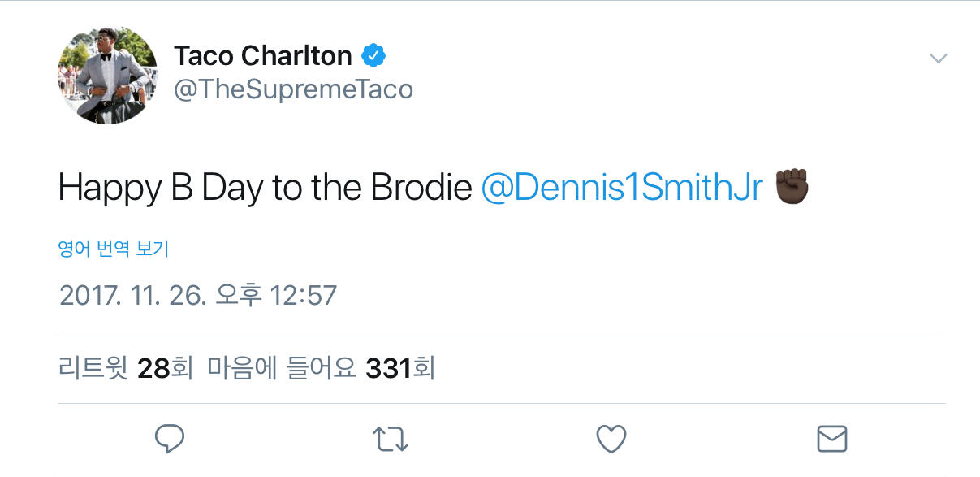The width and height of the screenshot is (980, 477).
Task: Click the 2017. 11. 26. date
Action: pyautogui.click(x=132, y=294)
